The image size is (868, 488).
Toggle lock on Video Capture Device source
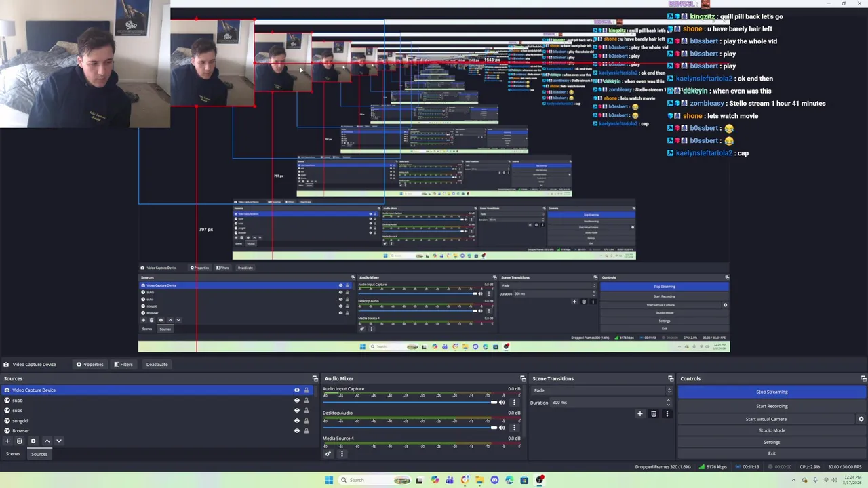point(306,390)
